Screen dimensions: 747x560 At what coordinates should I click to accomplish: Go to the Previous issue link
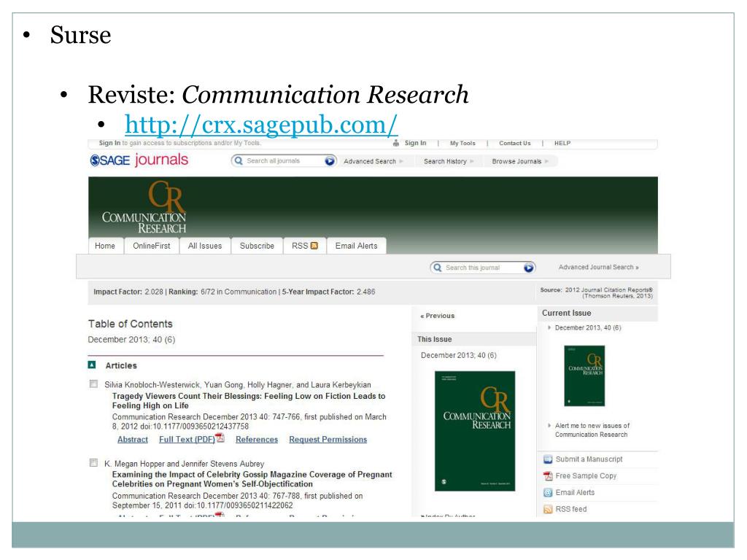(x=438, y=316)
